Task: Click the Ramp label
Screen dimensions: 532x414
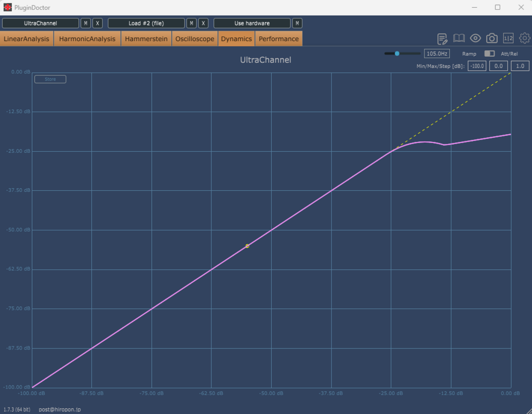Action: 469,54
